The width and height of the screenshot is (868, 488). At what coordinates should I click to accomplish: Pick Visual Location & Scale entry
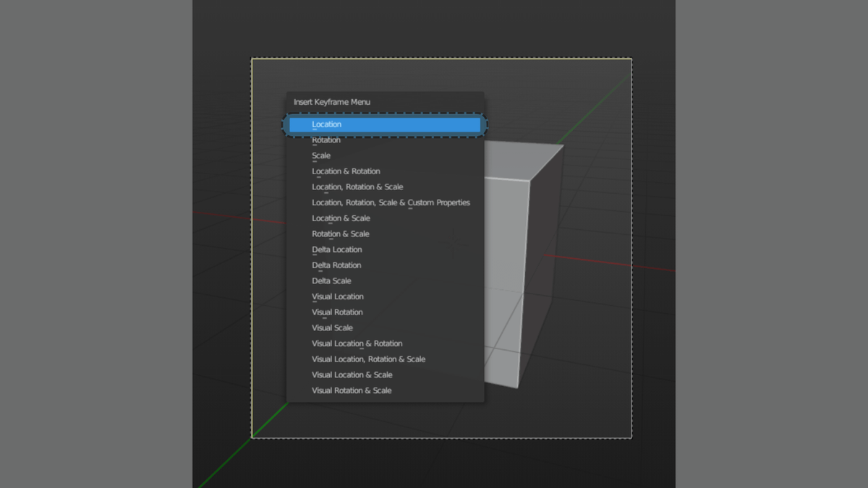(352, 375)
